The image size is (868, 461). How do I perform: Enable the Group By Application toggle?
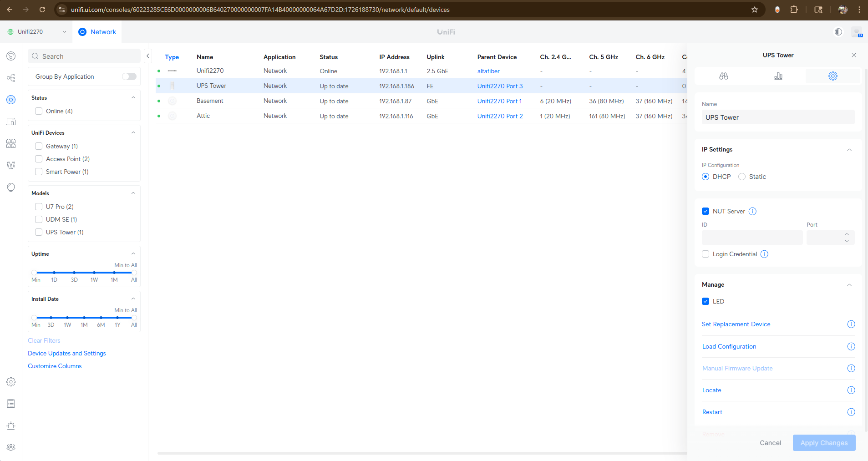[129, 76]
